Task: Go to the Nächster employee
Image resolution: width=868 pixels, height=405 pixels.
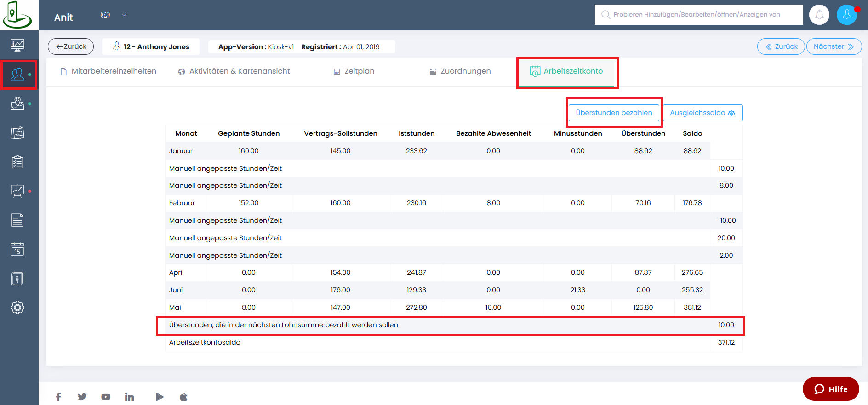Action: [x=834, y=46]
